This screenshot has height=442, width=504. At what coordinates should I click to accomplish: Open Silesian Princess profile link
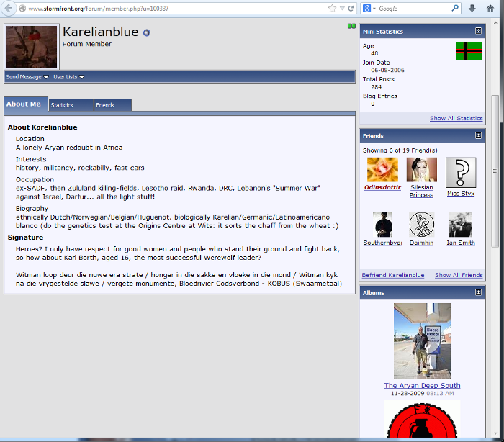coord(421,191)
